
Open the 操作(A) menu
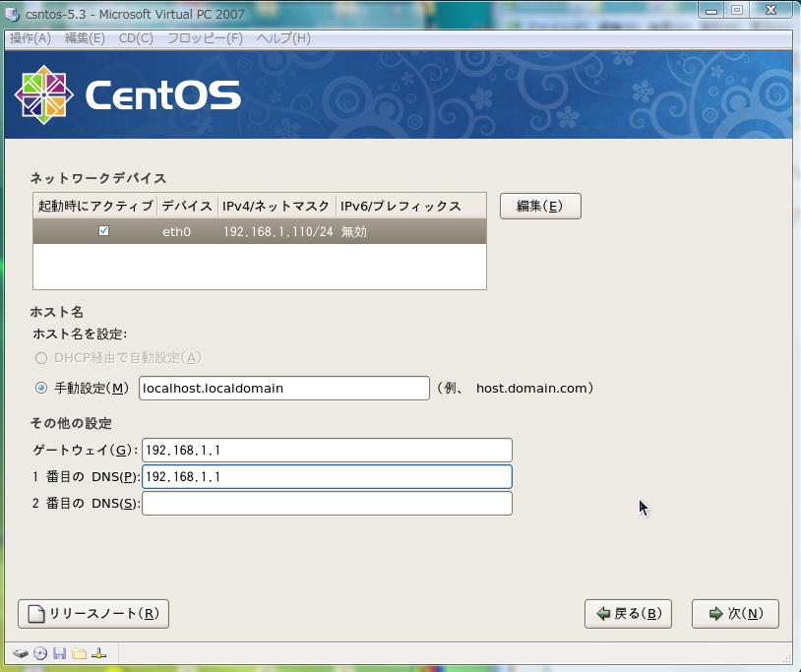point(30,38)
